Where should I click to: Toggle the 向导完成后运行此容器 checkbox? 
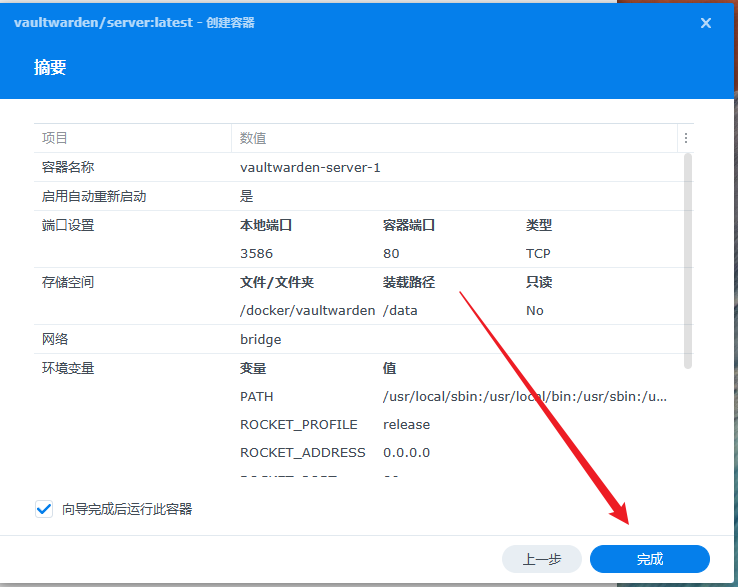coord(44,509)
